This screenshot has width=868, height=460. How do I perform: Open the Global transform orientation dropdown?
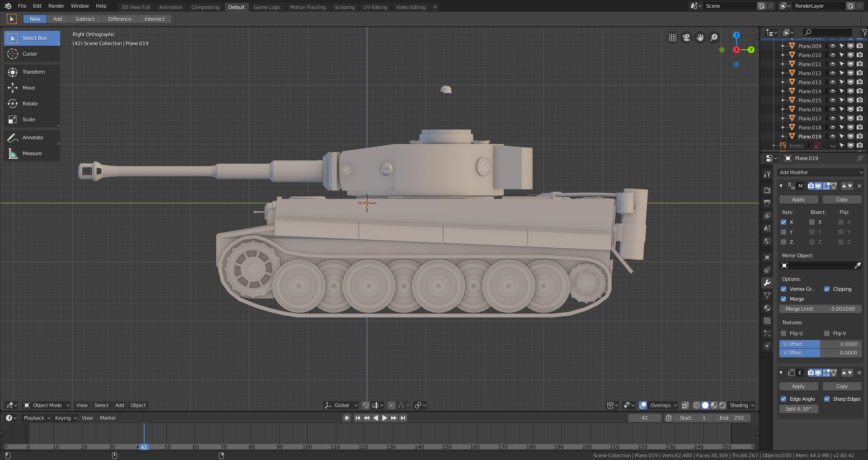pyautogui.click(x=341, y=405)
